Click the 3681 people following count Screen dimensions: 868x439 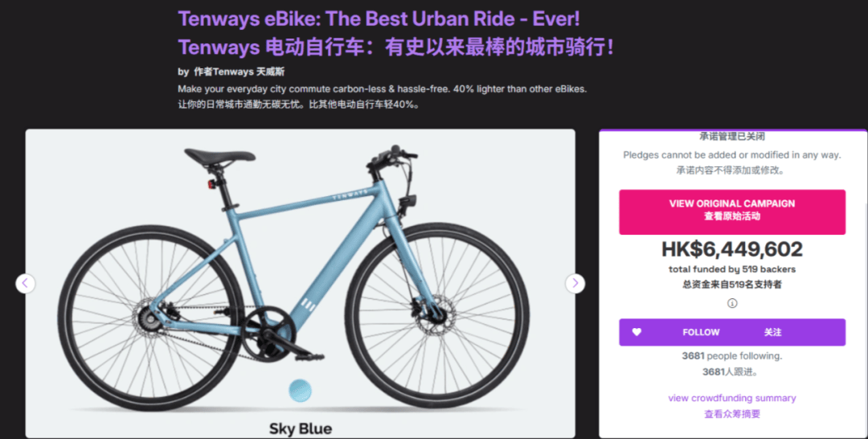tap(731, 355)
